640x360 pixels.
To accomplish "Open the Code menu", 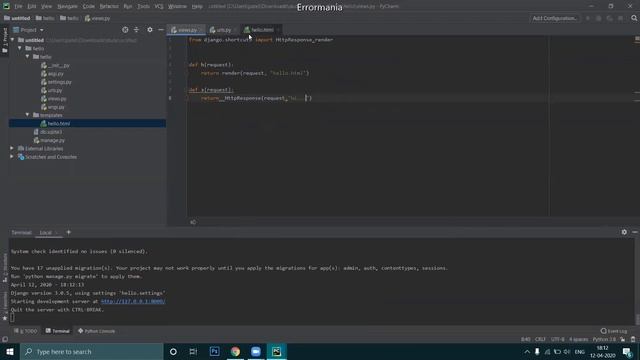I will [x=89, y=7].
